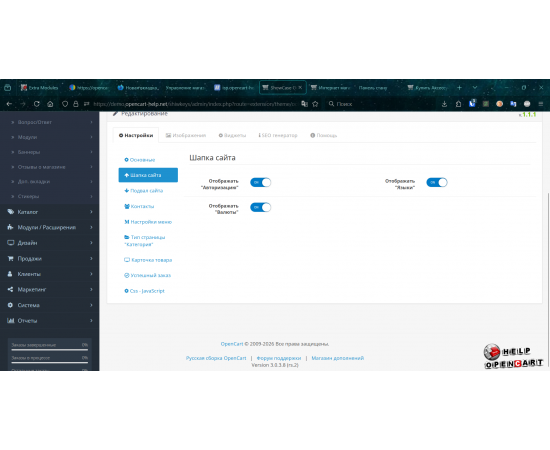Follow Русская сборка OpenCart link

[216, 358]
